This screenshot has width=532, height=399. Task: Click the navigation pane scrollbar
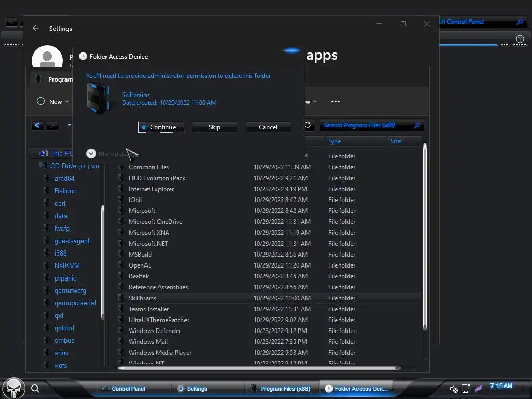(x=103, y=262)
